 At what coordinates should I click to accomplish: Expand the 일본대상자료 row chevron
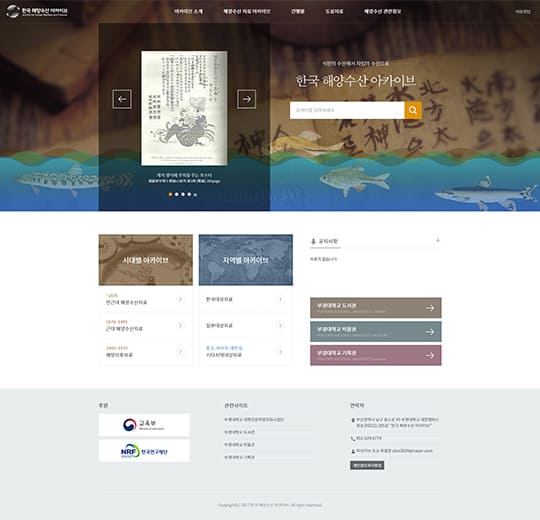(x=280, y=325)
